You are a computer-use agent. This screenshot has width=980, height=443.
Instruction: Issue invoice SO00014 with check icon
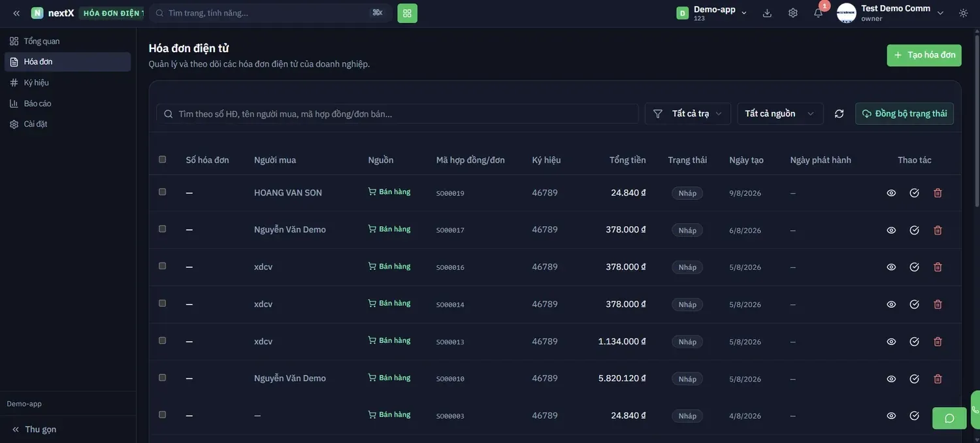pos(914,304)
